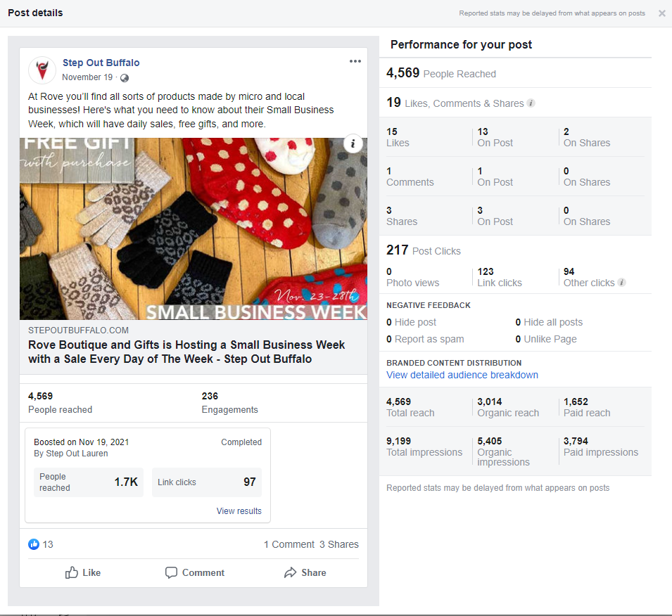Open View detailed audience breakdown link
Screen dimensions: 672x616
tap(462, 375)
